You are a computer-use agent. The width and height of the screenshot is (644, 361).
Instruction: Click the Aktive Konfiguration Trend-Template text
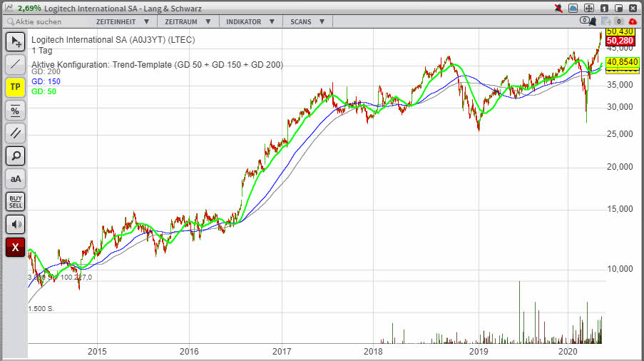[158, 64]
